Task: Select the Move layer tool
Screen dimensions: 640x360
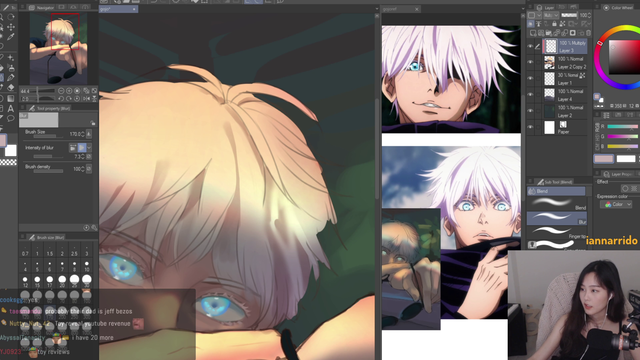Action: click(x=11, y=27)
